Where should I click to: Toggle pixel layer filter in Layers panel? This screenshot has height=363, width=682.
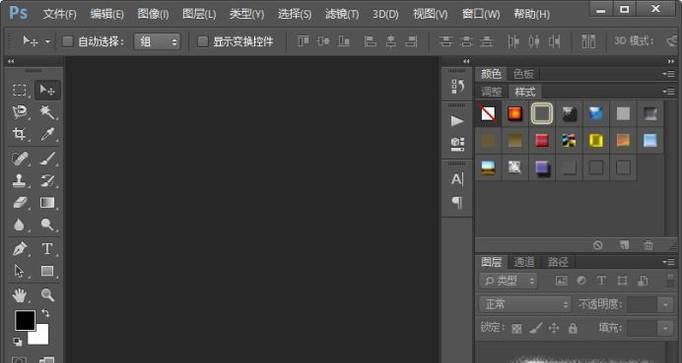click(561, 281)
